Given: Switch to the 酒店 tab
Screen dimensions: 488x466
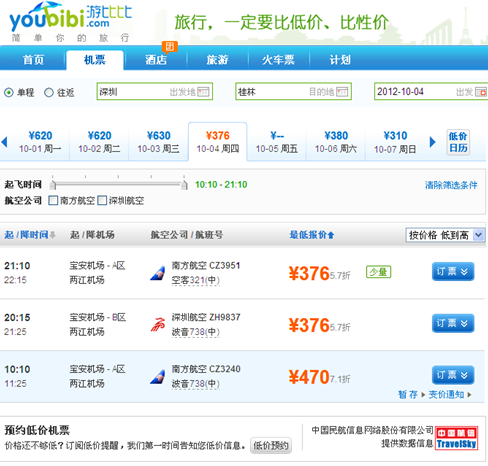Looking at the screenshot, I should pos(156,60).
